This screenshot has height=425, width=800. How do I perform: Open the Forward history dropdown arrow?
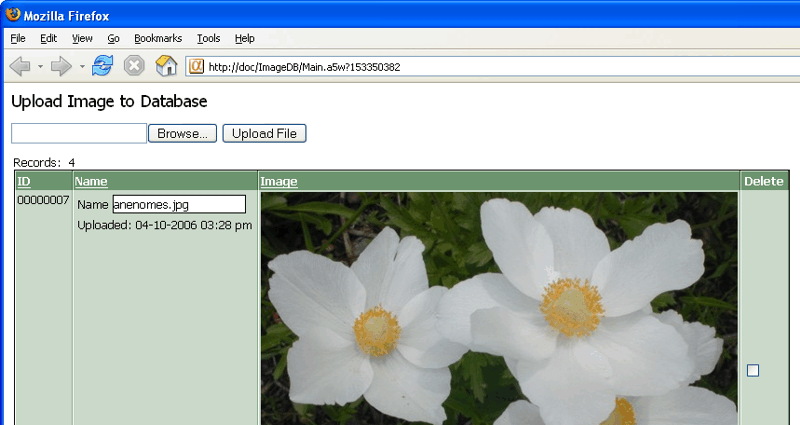point(82,66)
